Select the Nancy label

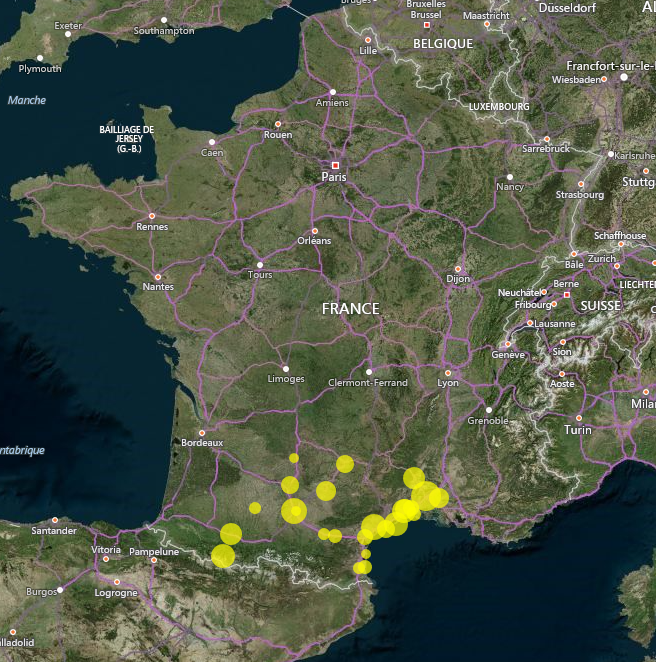(x=510, y=187)
